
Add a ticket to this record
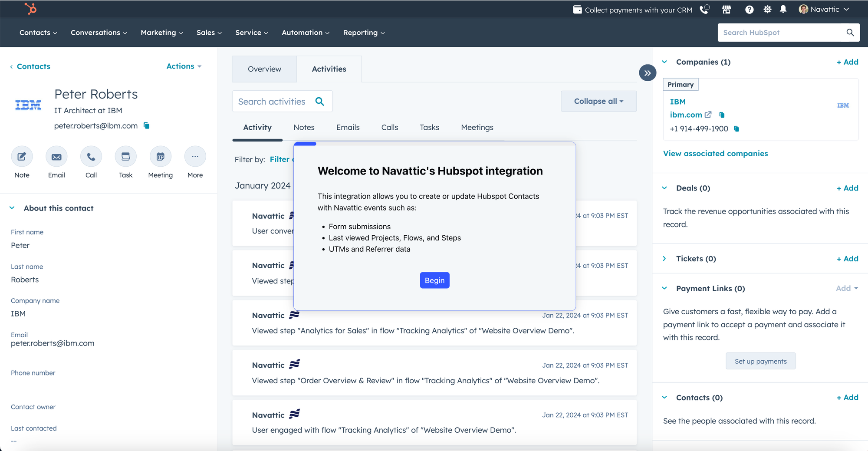pos(847,259)
